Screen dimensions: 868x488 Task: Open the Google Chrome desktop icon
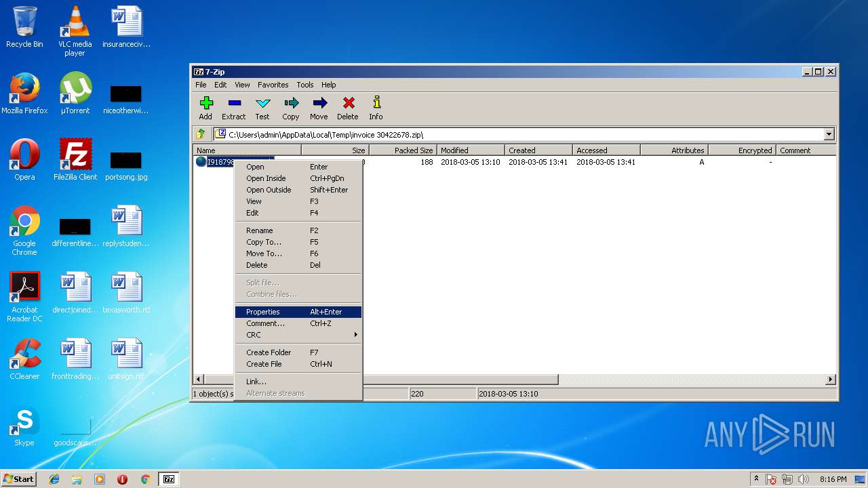(x=24, y=230)
